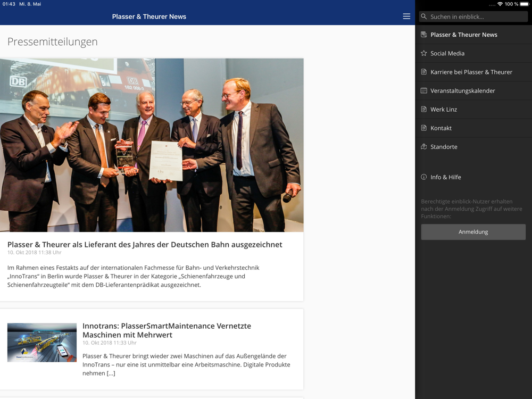Open Karriere bei Plasser & Theurer

click(473, 72)
